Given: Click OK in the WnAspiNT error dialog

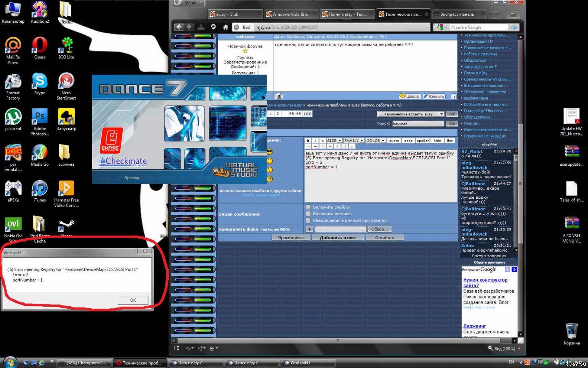Looking at the screenshot, I should 133,300.
